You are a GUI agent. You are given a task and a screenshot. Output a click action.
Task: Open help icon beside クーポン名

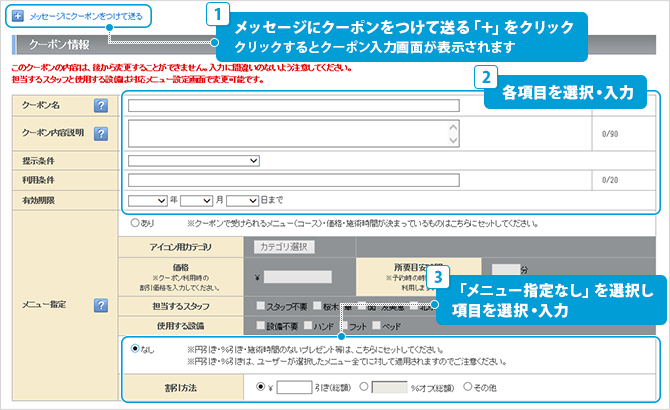tap(101, 106)
